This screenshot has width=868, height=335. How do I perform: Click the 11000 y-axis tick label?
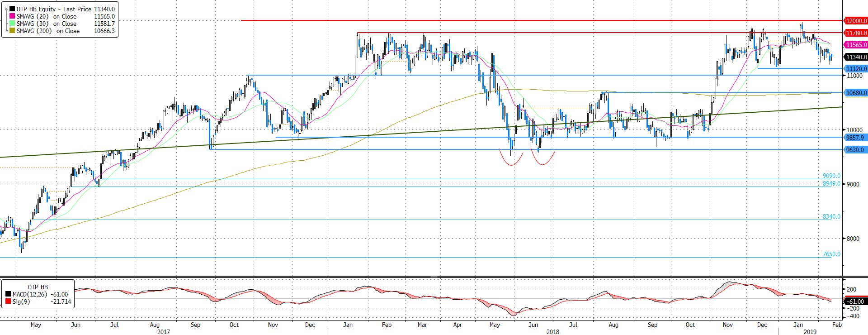pos(854,76)
